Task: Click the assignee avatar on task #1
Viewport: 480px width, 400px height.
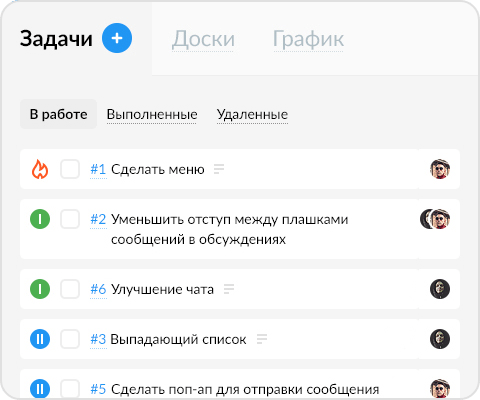Action: (440, 169)
